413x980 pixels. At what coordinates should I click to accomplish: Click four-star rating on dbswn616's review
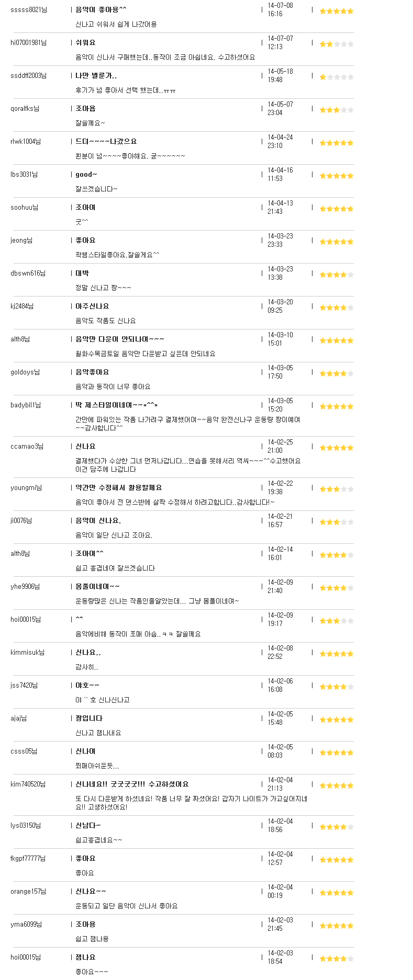[337, 275]
